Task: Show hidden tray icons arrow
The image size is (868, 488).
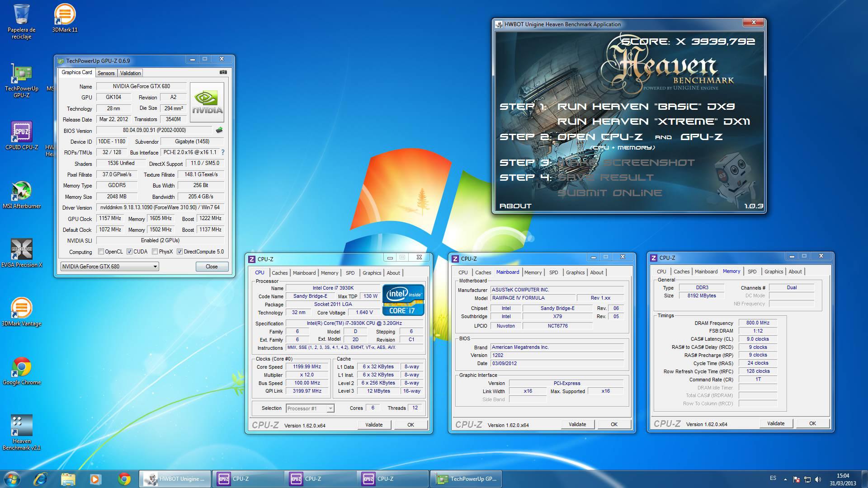Action: 785,479
